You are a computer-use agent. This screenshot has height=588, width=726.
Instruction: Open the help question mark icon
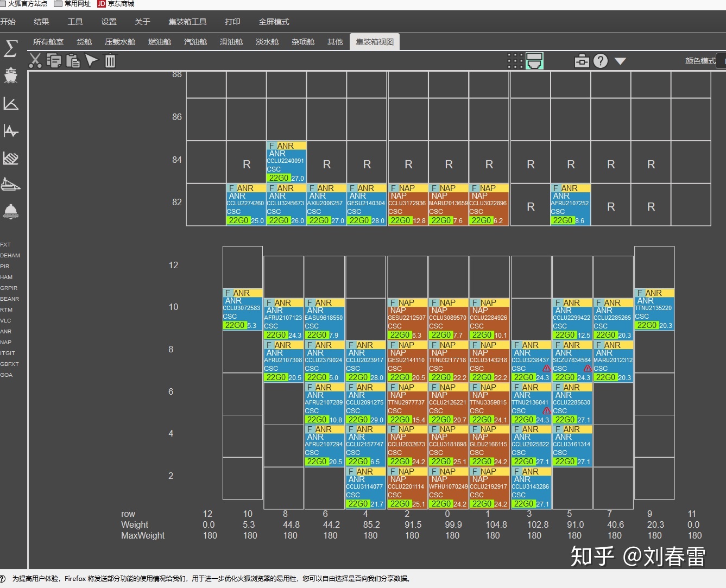pyautogui.click(x=600, y=61)
